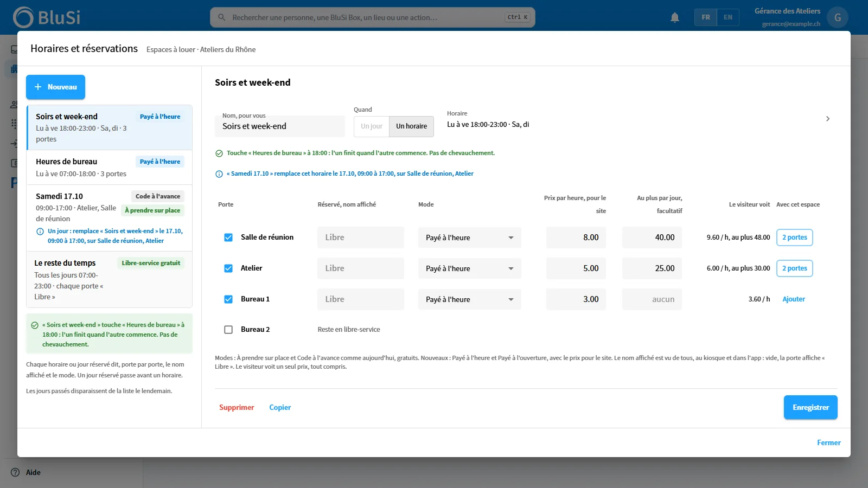Click the BluSi logo
The image size is (868, 488).
click(47, 17)
